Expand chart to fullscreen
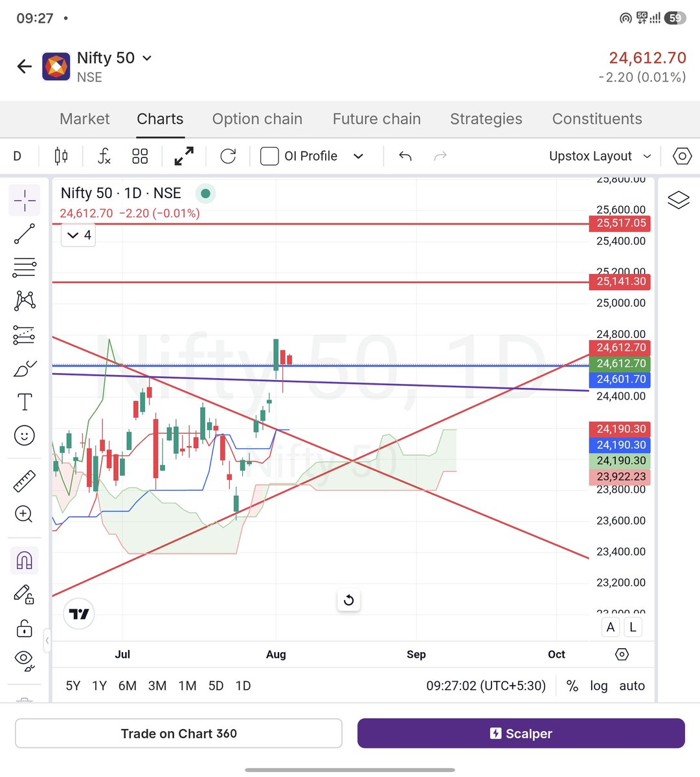Image resolution: width=700 pixels, height=777 pixels. pos(184,156)
